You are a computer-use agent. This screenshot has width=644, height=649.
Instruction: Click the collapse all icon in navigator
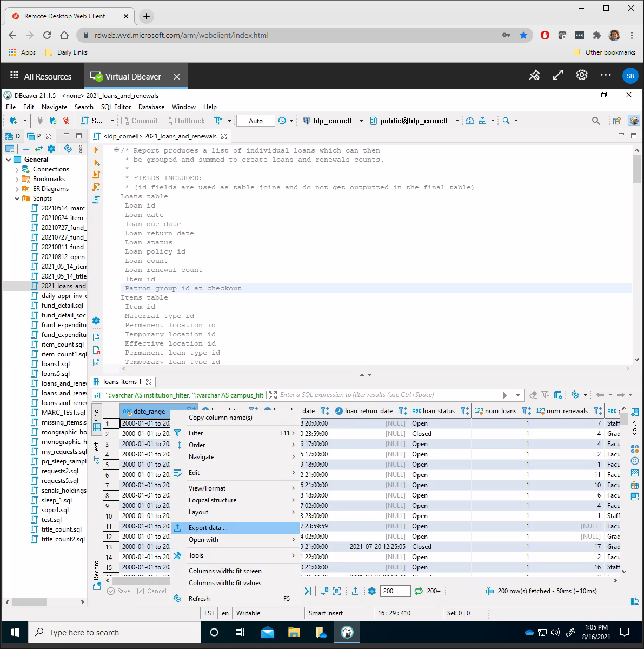tap(26, 149)
